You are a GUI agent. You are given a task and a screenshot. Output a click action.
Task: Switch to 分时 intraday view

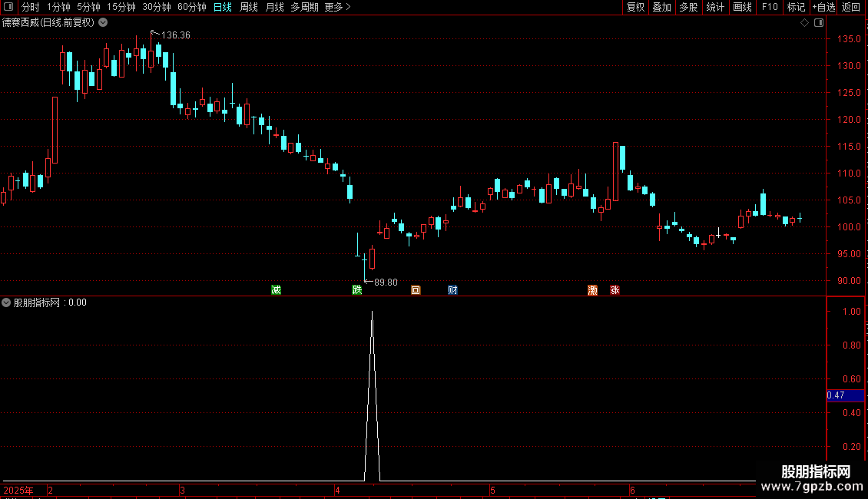[x=31, y=7]
